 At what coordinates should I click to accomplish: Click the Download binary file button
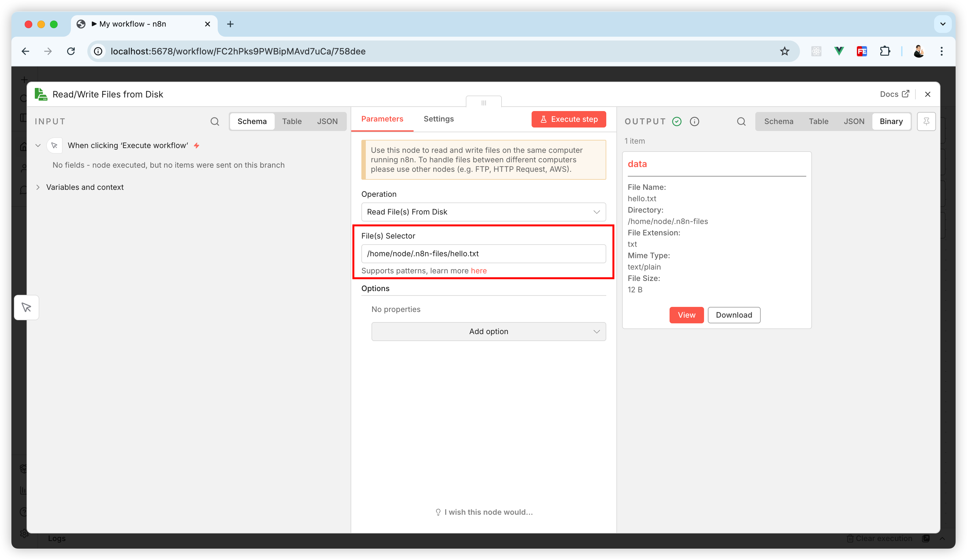coord(734,315)
